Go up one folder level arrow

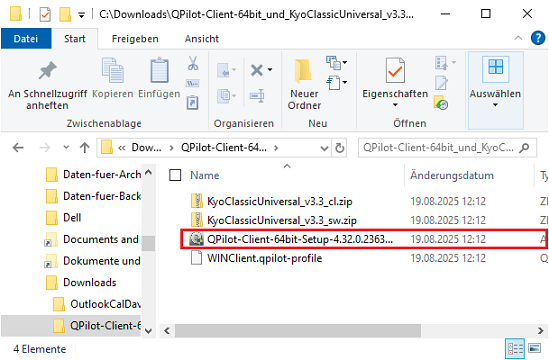coord(84,148)
